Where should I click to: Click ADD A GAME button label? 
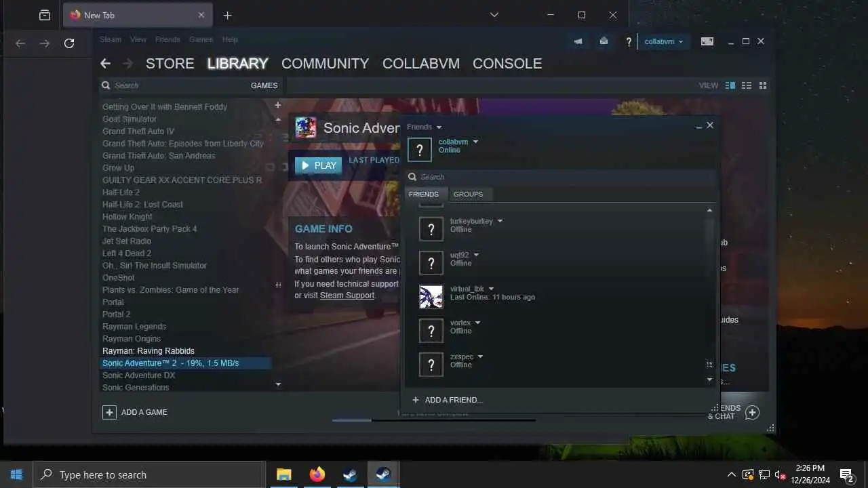pyautogui.click(x=144, y=412)
